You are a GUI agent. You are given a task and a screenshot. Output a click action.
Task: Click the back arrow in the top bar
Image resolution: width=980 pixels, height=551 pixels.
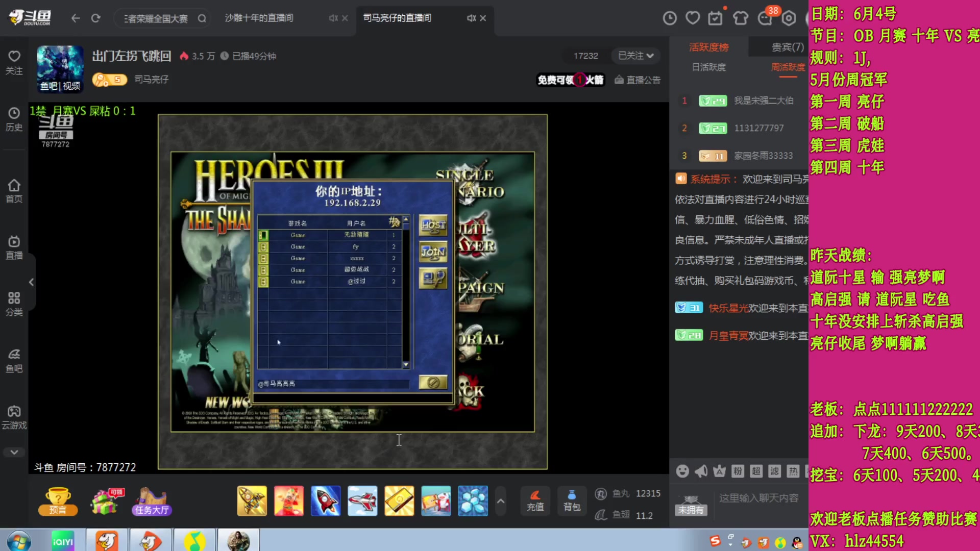[x=76, y=18]
